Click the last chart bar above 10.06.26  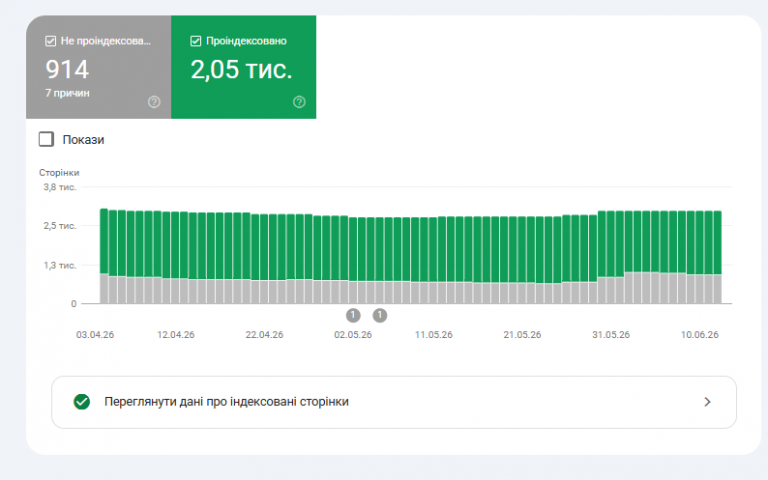718,257
